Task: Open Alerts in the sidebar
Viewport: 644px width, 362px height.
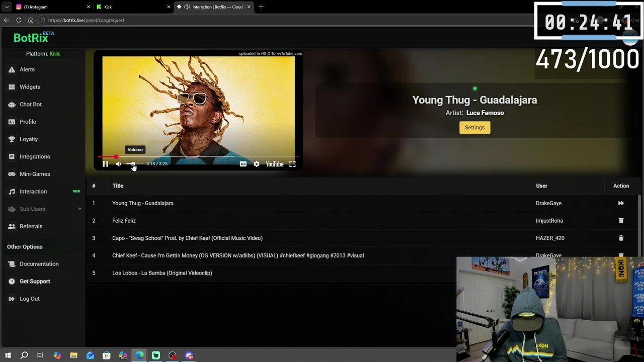Action: 27,69
